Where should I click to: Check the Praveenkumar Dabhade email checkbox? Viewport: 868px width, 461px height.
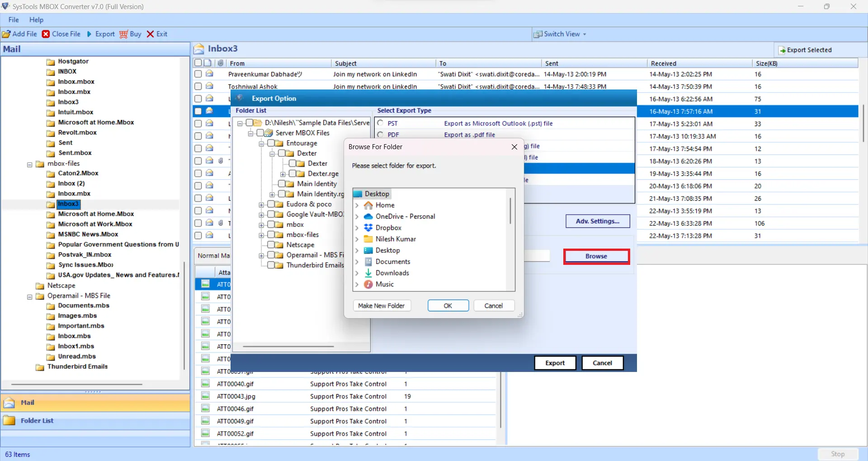pos(198,74)
